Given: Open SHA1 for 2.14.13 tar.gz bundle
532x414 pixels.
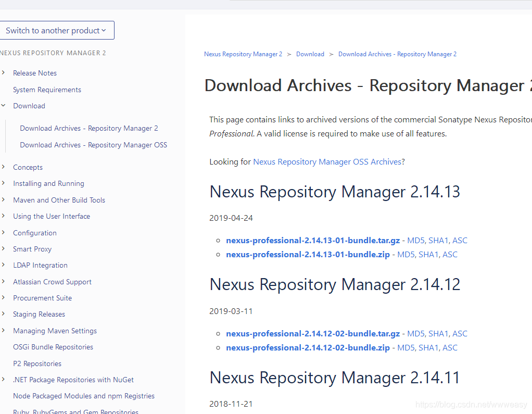Looking at the screenshot, I should [438, 241].
